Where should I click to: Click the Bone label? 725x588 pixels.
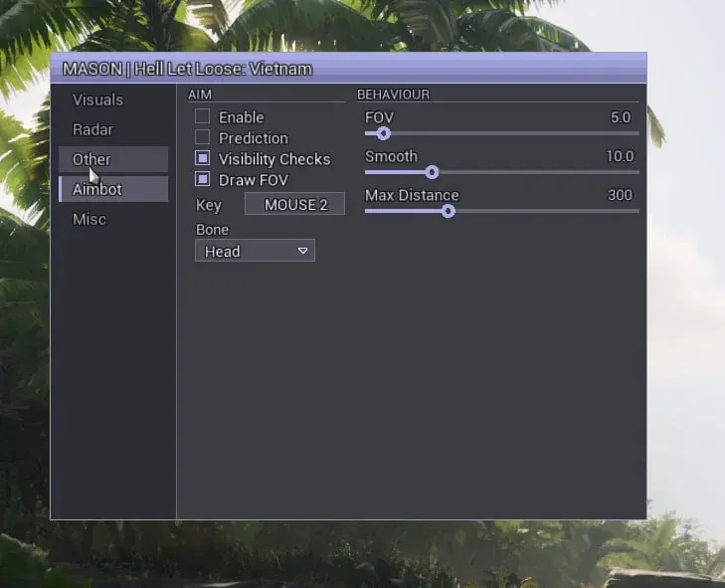pos(212,230)
